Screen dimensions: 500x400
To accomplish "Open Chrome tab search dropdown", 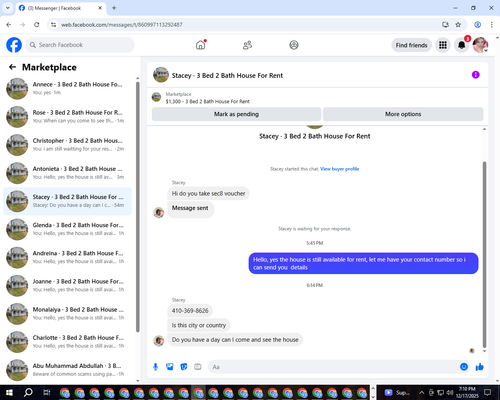I will (8, 8).
